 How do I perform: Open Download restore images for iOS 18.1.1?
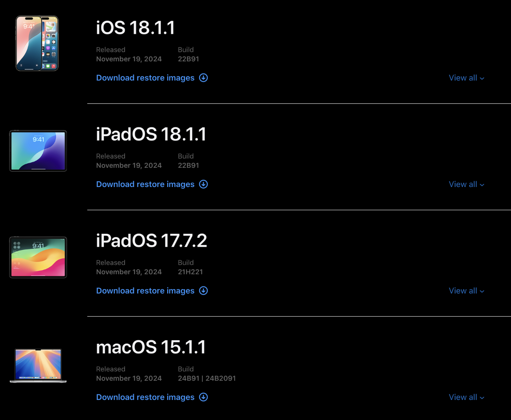pos(145,78)
